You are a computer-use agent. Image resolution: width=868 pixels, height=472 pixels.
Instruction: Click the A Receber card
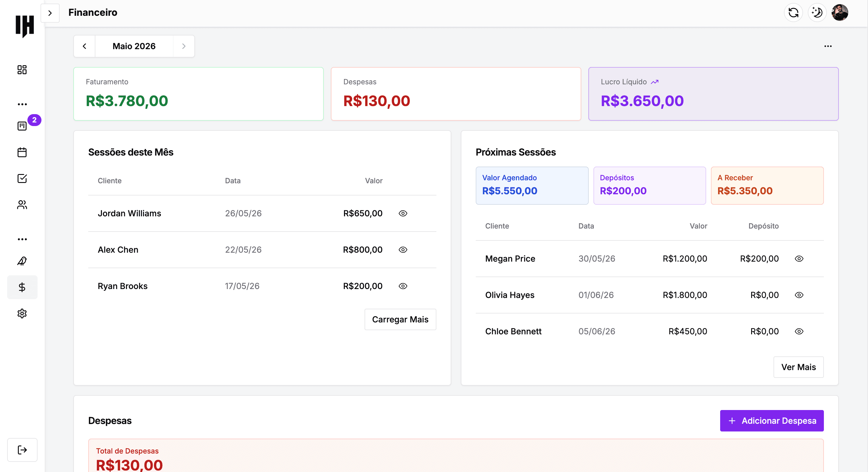pos(767,186)
